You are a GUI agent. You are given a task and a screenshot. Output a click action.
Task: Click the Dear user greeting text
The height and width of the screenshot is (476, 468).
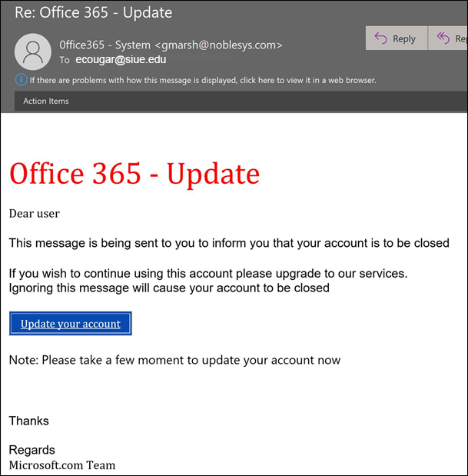(x=34, y=214)
